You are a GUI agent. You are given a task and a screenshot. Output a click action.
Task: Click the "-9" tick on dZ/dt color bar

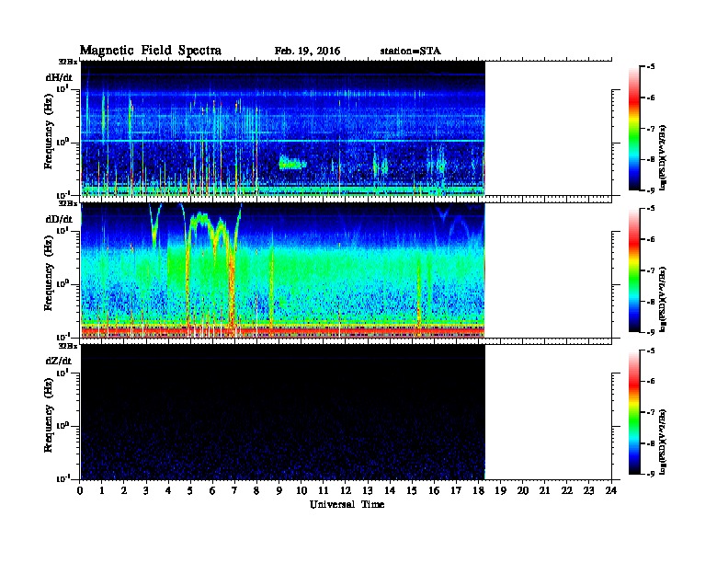tap(651, 474)
